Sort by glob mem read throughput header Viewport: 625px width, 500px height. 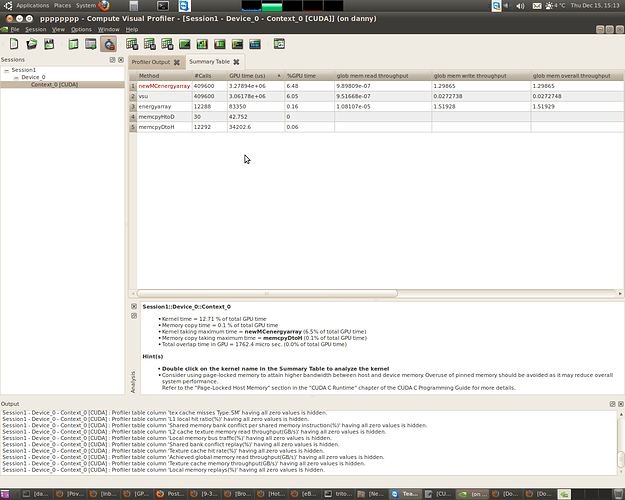383,76
